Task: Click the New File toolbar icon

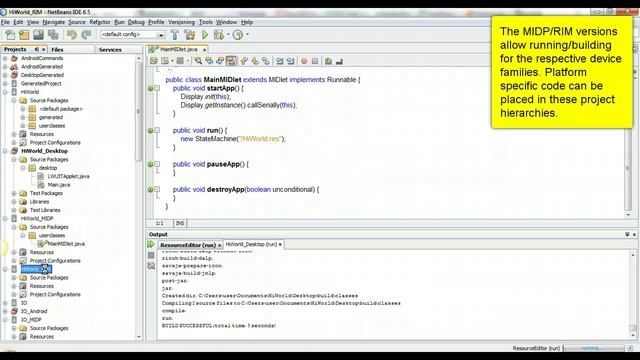Action: point(10,35)
